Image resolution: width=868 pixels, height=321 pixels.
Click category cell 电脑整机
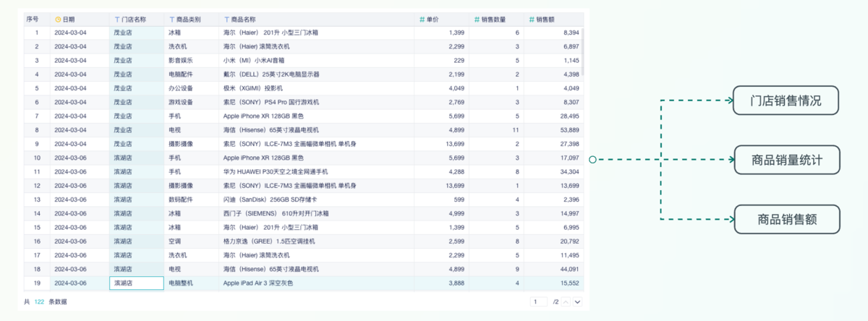191,283
